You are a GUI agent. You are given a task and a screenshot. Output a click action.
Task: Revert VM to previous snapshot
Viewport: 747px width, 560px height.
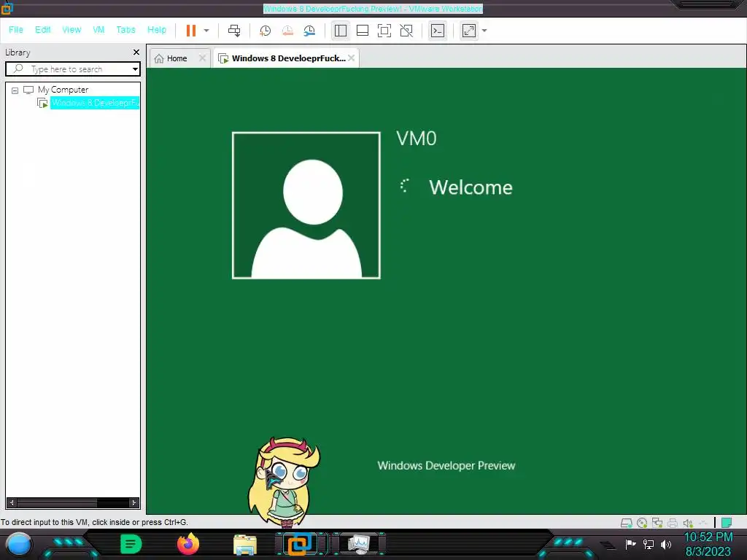[287, 31]
